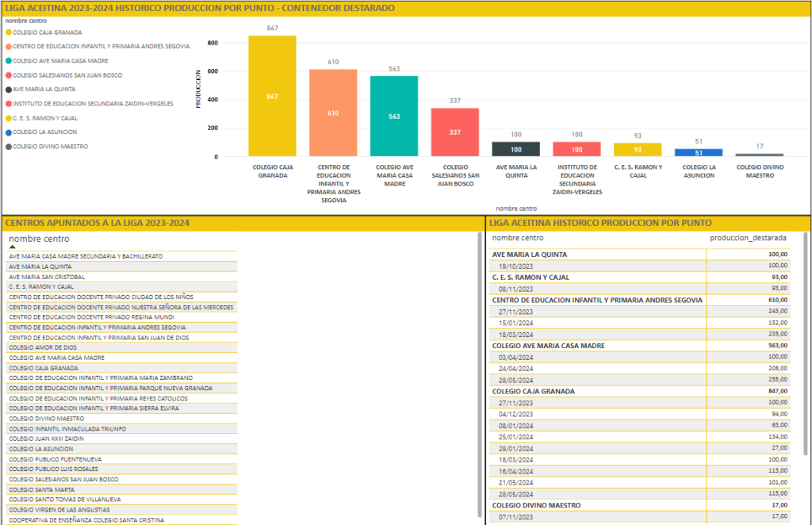This screenshot has height=525, width=812.
Task: Click the centros list vertical scrollbar
Action: (480, 374)
